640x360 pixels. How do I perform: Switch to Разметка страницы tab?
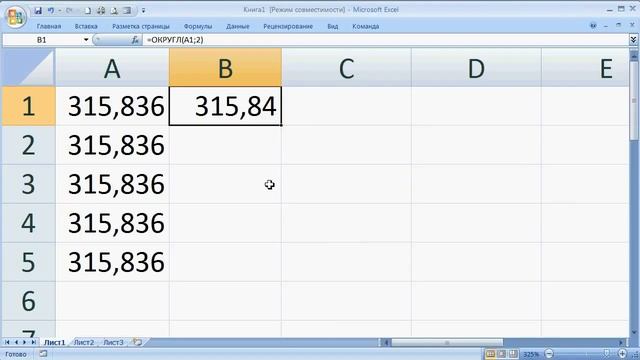coord(141,26)
